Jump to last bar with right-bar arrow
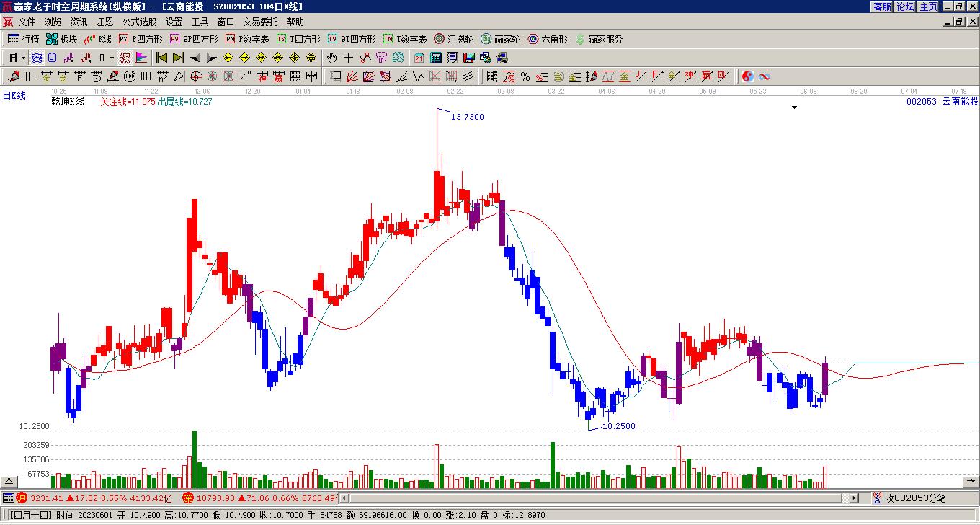 pos(178,58)
